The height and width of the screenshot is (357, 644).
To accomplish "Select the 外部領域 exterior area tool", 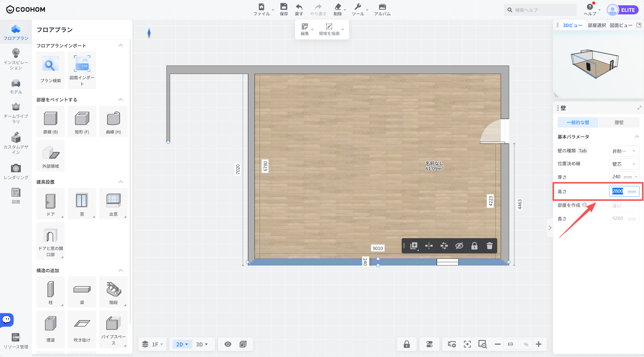I will point(51,156).
